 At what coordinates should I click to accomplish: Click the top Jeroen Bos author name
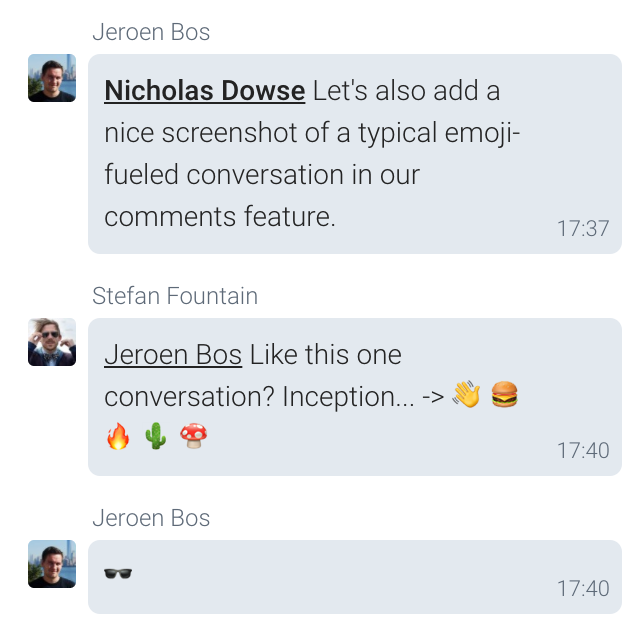(151, 32)
